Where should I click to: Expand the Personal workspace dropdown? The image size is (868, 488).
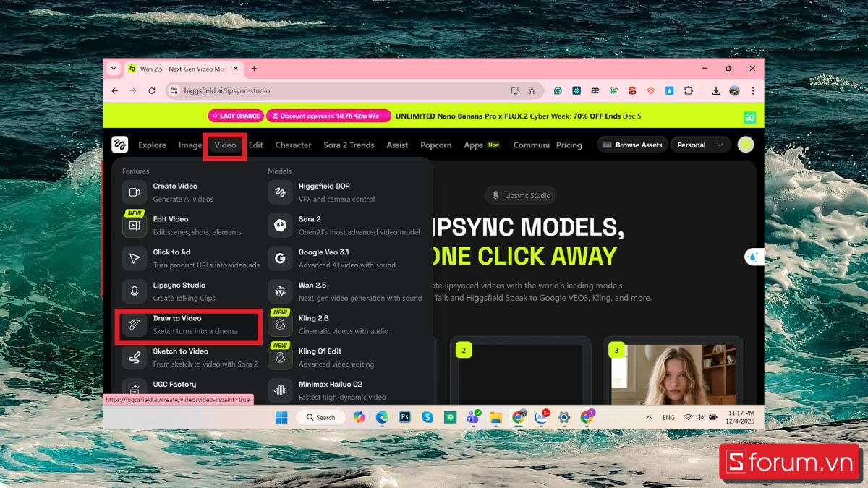coord(700,145)
